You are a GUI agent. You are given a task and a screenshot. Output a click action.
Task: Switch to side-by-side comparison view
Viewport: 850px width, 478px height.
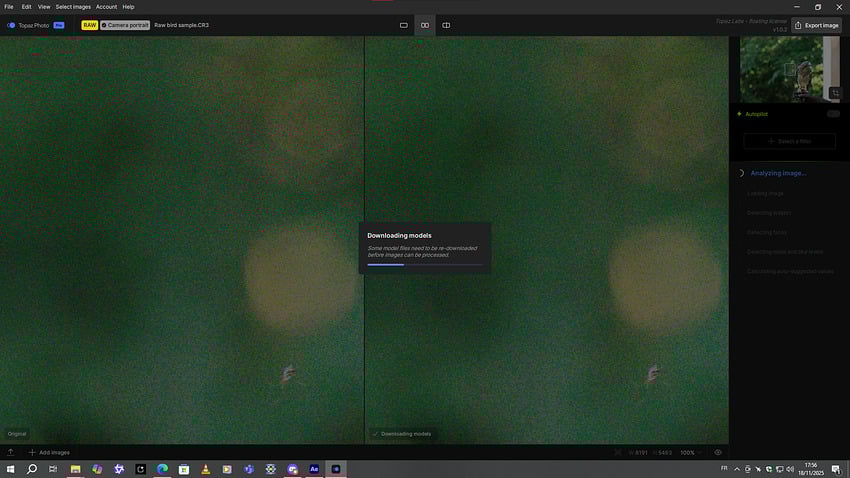click(425, 25)
